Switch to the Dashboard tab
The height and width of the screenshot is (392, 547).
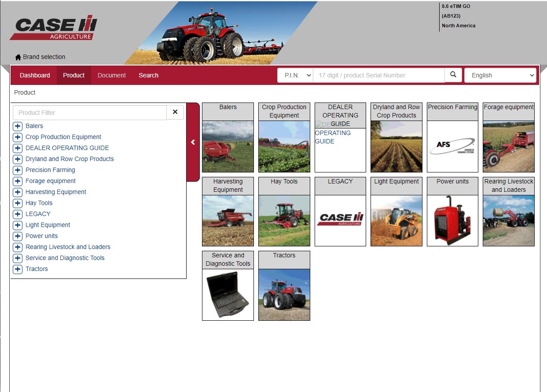(35, 75)
